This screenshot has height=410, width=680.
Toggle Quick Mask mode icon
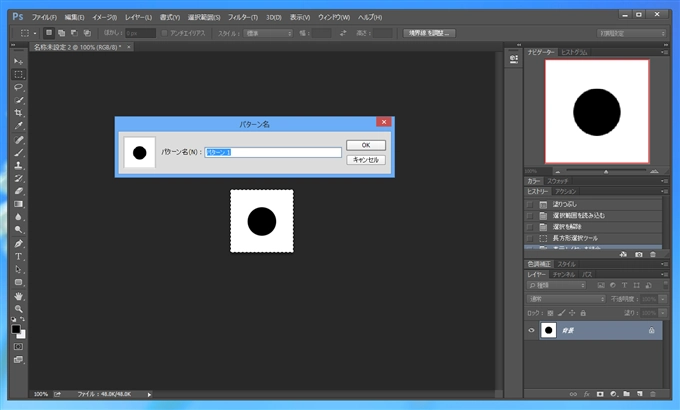pyautogui.click(x=18, y=347)
